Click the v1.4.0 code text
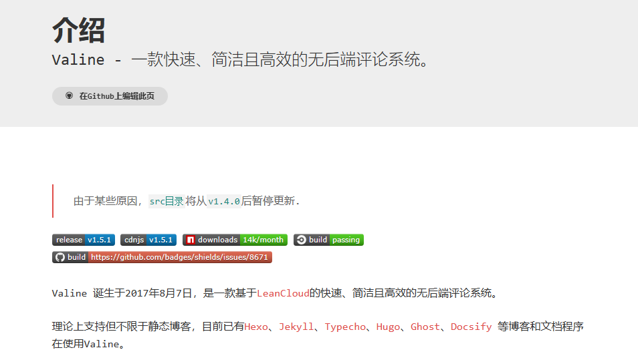 click(x=224, y=201)
